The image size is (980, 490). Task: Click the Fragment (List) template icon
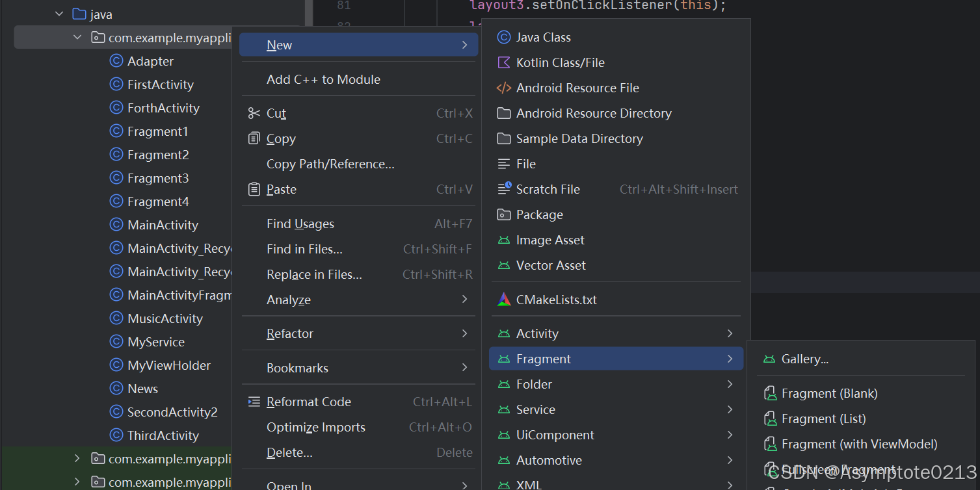(x=771, y=419)
